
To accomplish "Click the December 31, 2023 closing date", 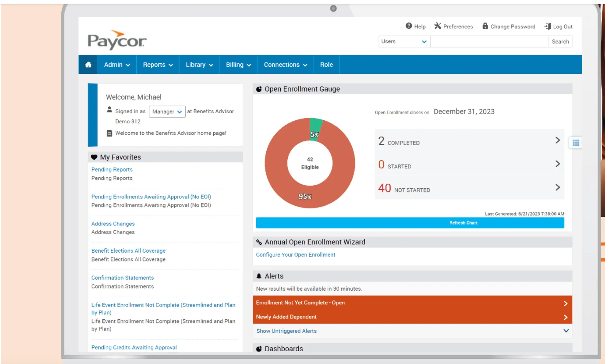I will tap(464, 112).
